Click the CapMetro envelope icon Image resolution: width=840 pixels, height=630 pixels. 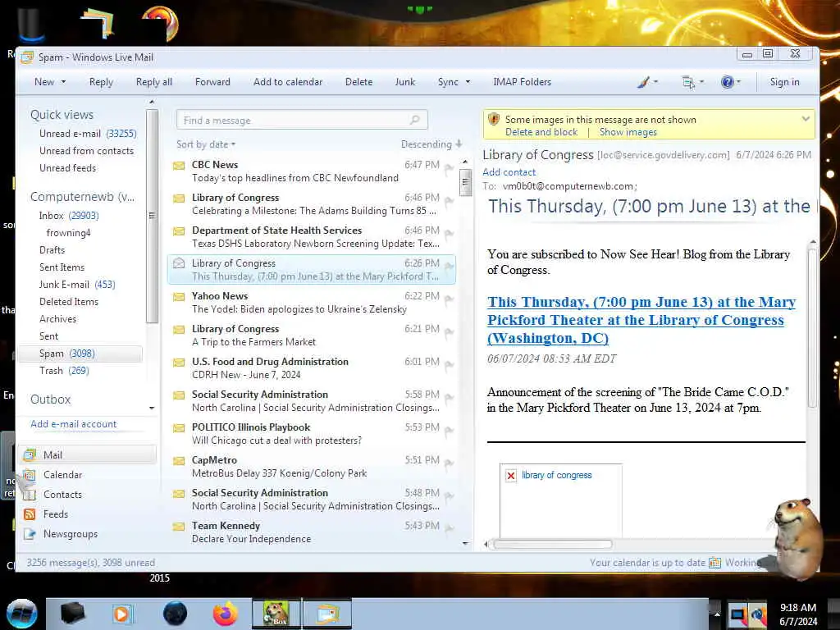tap(179, 461)
